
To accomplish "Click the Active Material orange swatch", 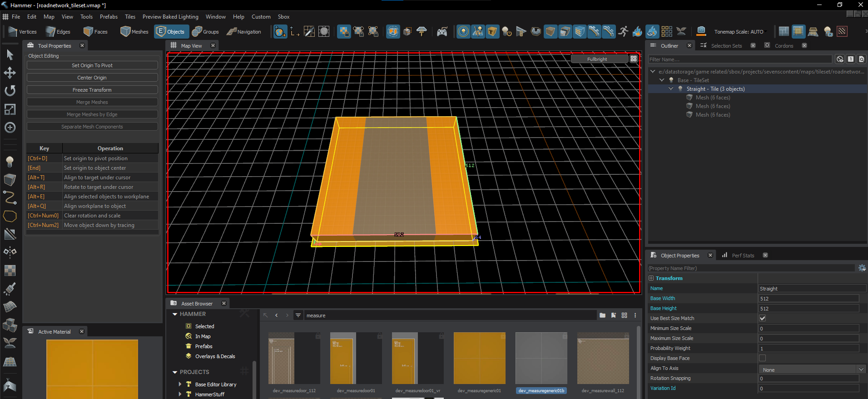I will pos(92,369).
